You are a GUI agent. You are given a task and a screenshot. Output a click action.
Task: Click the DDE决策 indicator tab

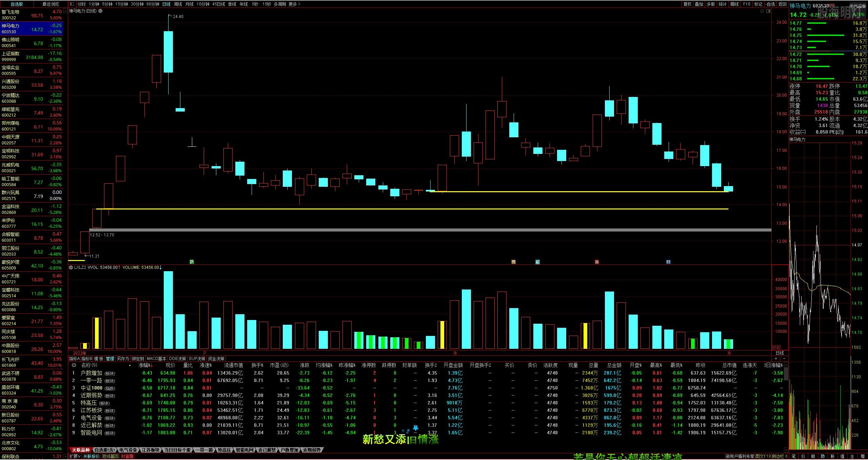[178, 359]
